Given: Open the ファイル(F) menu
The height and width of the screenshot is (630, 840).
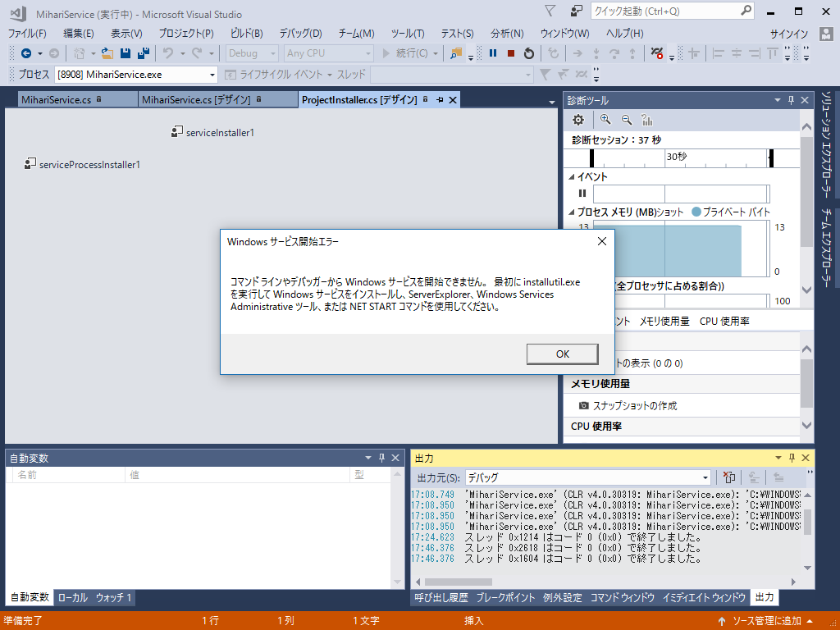Looking at the screenshot, I should [x=27, y=34].
